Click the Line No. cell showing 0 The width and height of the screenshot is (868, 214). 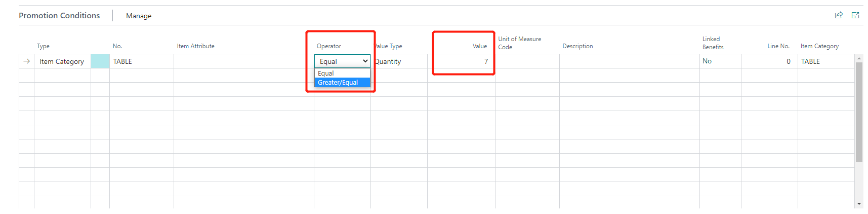[769, 61]
